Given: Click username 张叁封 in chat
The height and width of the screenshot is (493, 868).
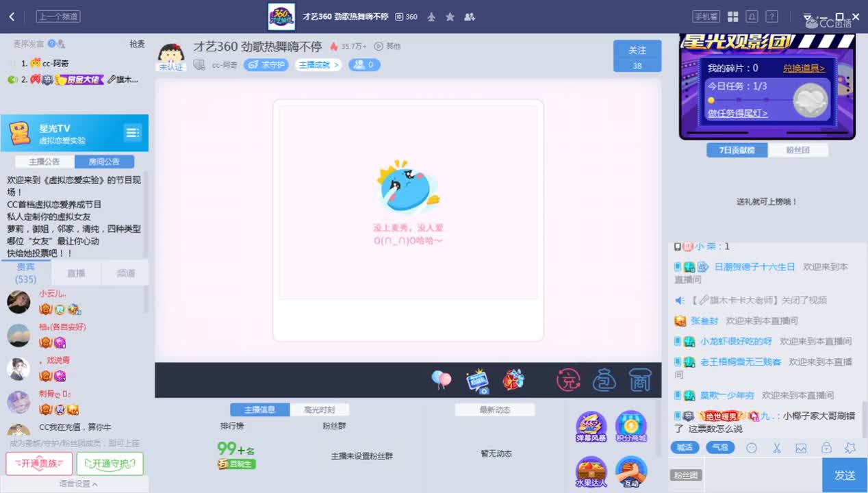Looking at the screenshot, I should coord(704,320).
